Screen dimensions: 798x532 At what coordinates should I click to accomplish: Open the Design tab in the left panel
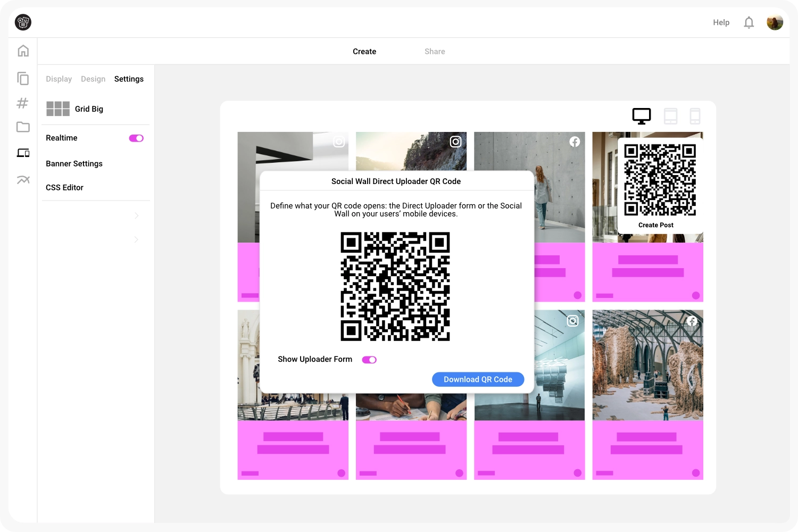pyautogui.click(x=93, y=79)
